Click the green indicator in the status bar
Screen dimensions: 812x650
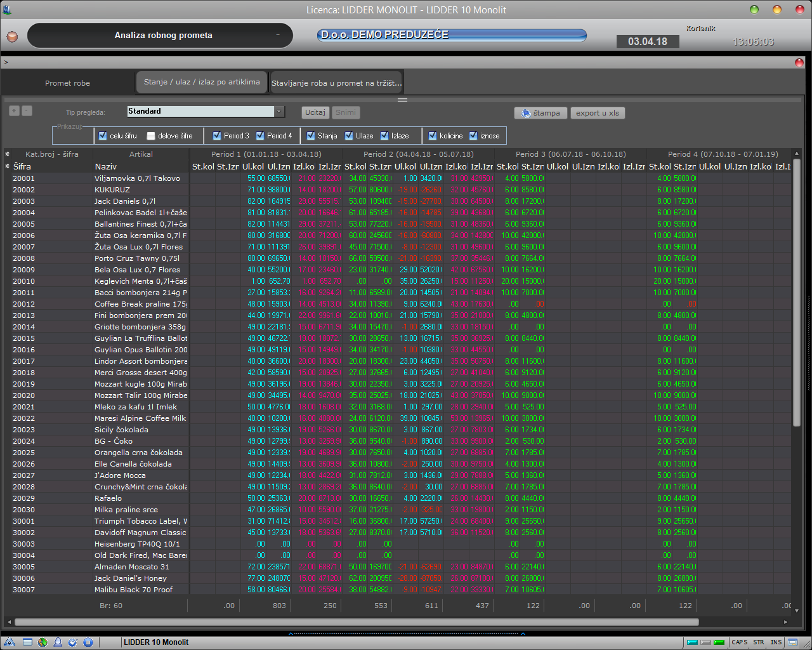coord(719,642)
